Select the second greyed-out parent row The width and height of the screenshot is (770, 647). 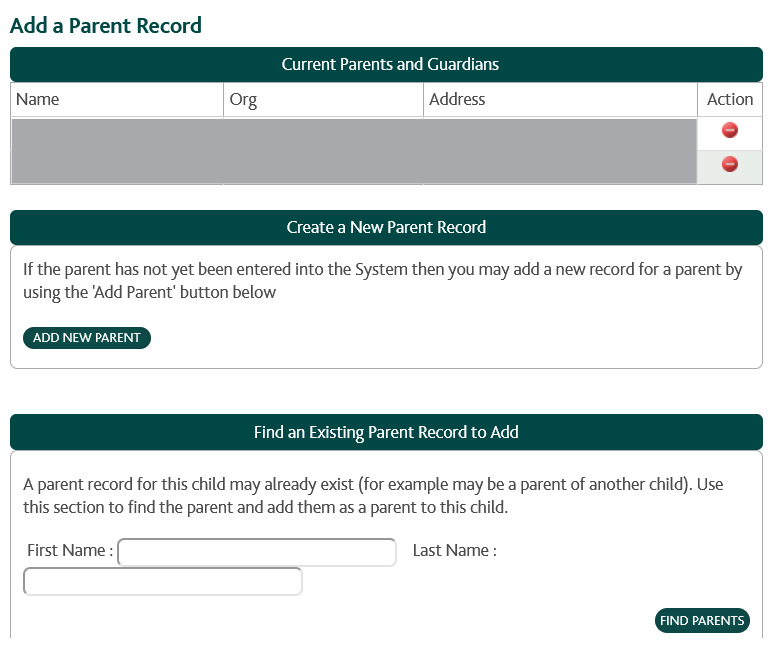(354, 167)
